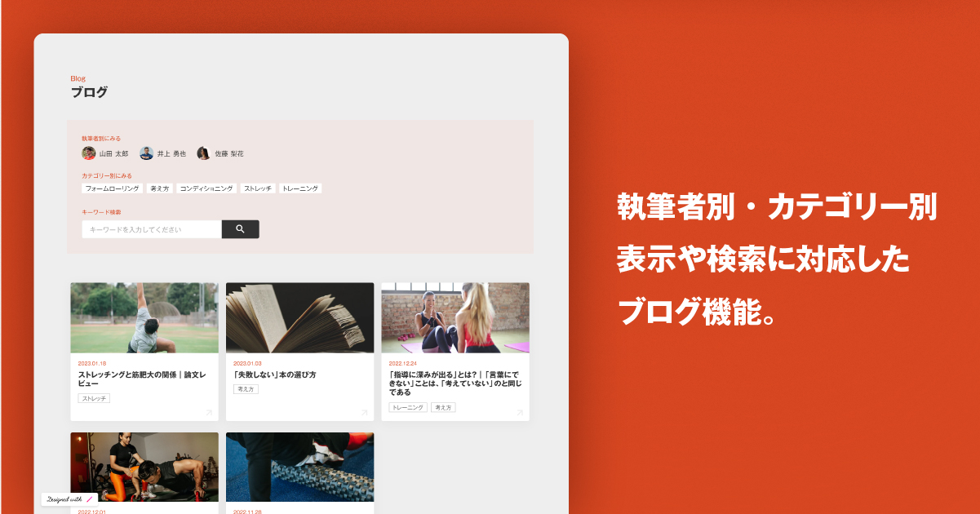Click 考え方 tag on third article card
980x514 pixels.
click(443, 407)
